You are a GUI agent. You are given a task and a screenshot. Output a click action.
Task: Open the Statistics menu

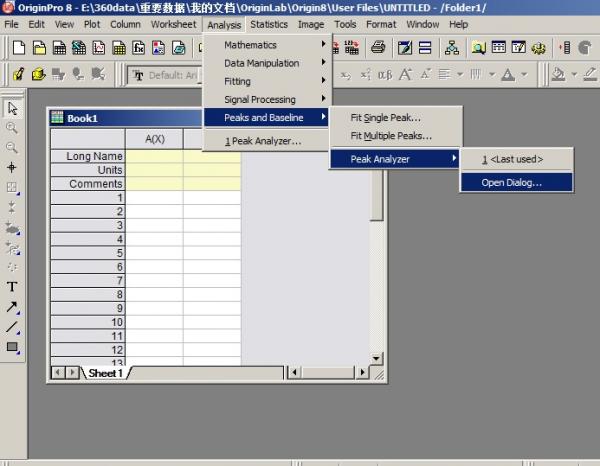[269, 24]
